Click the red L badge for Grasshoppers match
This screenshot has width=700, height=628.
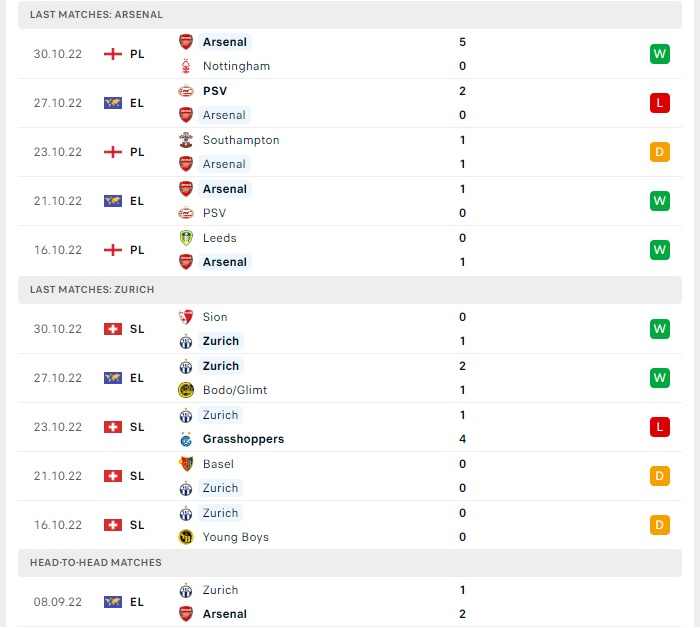click(x=659, y=427)
